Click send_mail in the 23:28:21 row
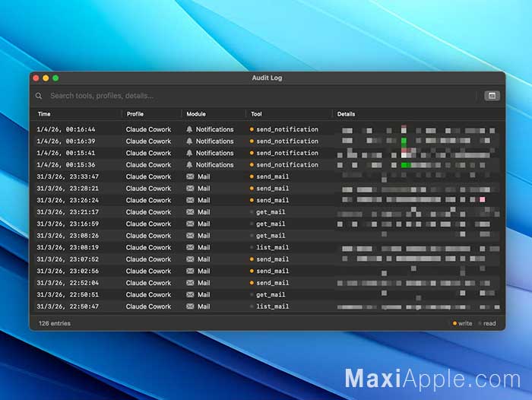532x400 pixels. point(272,189)
